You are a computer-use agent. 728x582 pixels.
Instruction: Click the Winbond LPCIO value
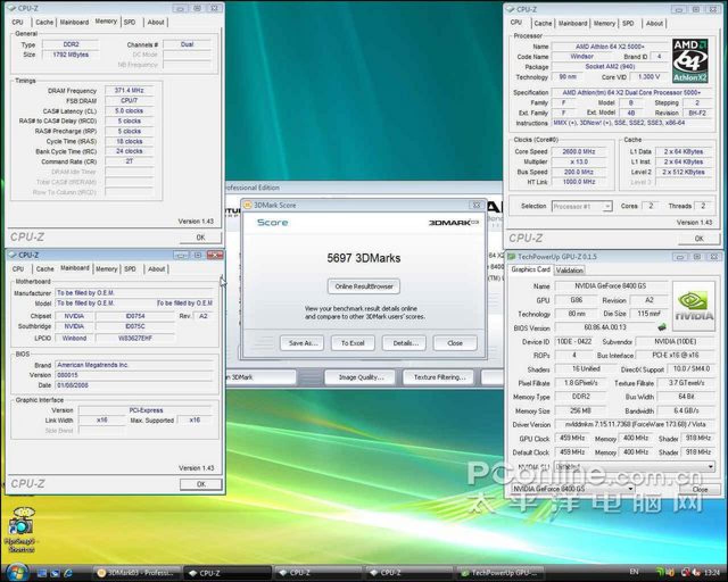(x=75, y=338)
